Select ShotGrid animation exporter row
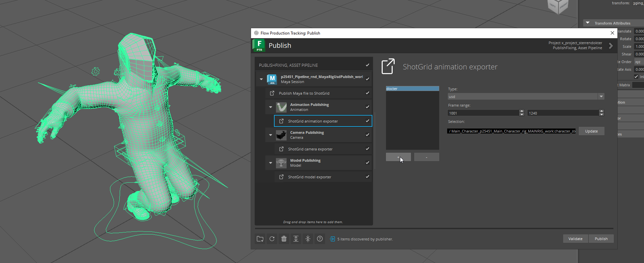 [x=323, y=121]
